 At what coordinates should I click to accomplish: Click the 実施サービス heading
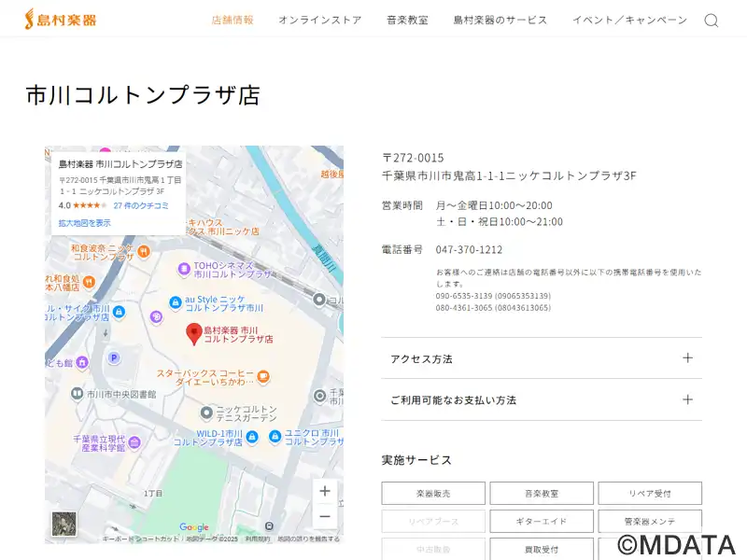pos(416,460)
